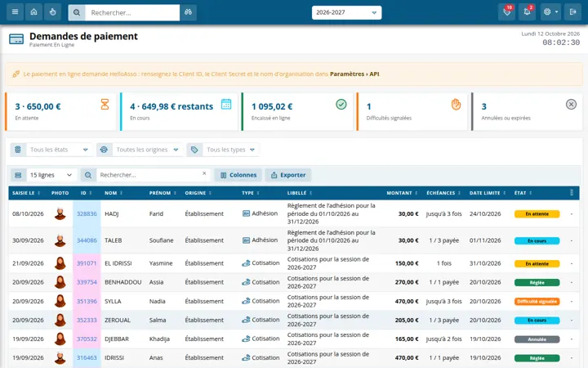Open the hamburger menu
The width and height of the screenshot is (588, 368).
pos(15,12)
